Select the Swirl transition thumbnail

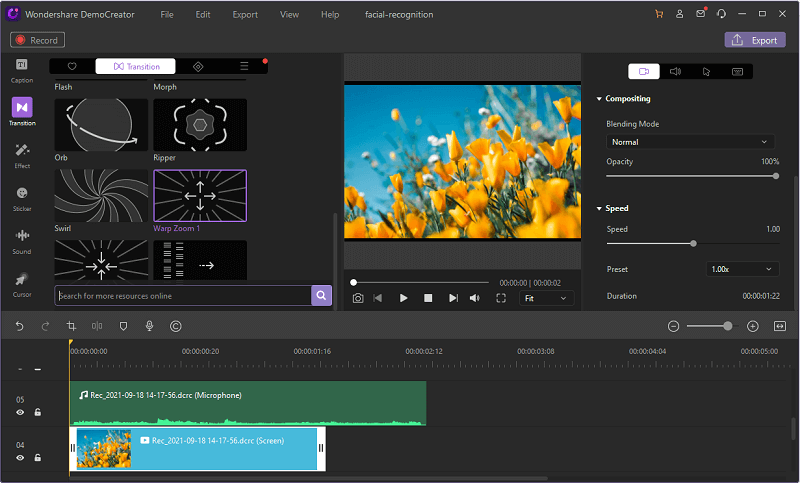tap(101, 195)
